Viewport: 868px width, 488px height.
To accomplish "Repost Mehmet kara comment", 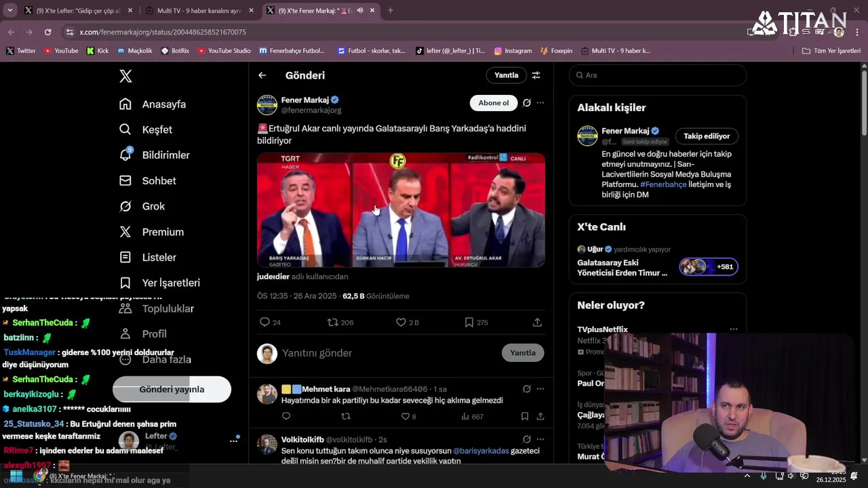I will tap(346, 417).
